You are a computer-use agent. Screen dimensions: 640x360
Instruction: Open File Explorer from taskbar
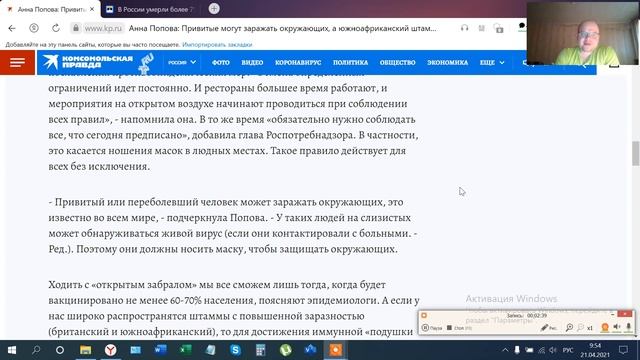[x=85, y=350]
